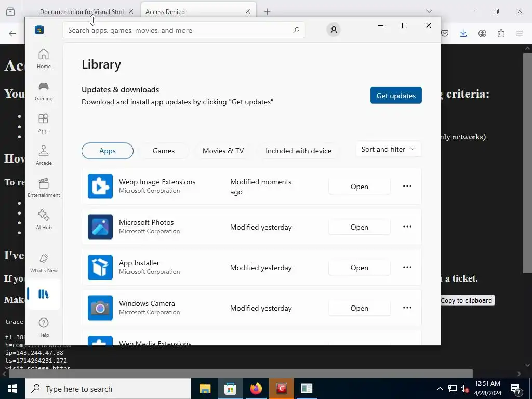Select the Movies & TV filter tab
The width and height of the screenshot is (532, 399).
tap(223, 151)
